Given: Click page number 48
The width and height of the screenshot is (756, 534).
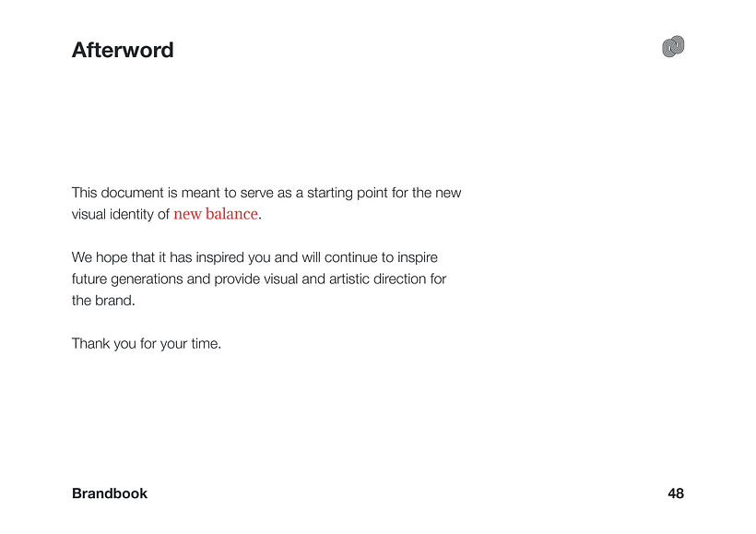Looking at the screenshot, I should click(676, 493).
